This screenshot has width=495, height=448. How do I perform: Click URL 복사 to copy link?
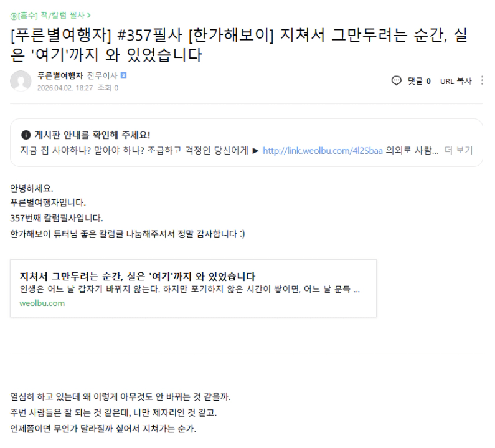456,81
